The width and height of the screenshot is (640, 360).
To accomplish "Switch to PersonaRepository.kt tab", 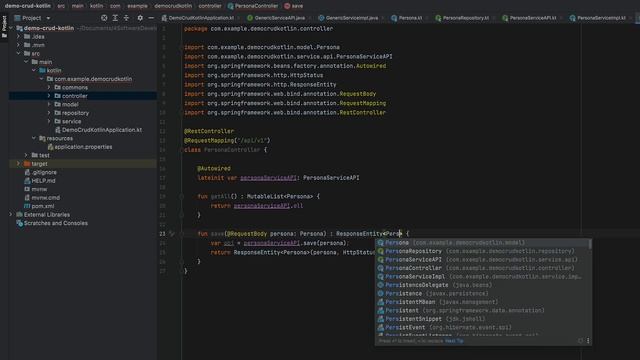I will (x=462, y=18).
